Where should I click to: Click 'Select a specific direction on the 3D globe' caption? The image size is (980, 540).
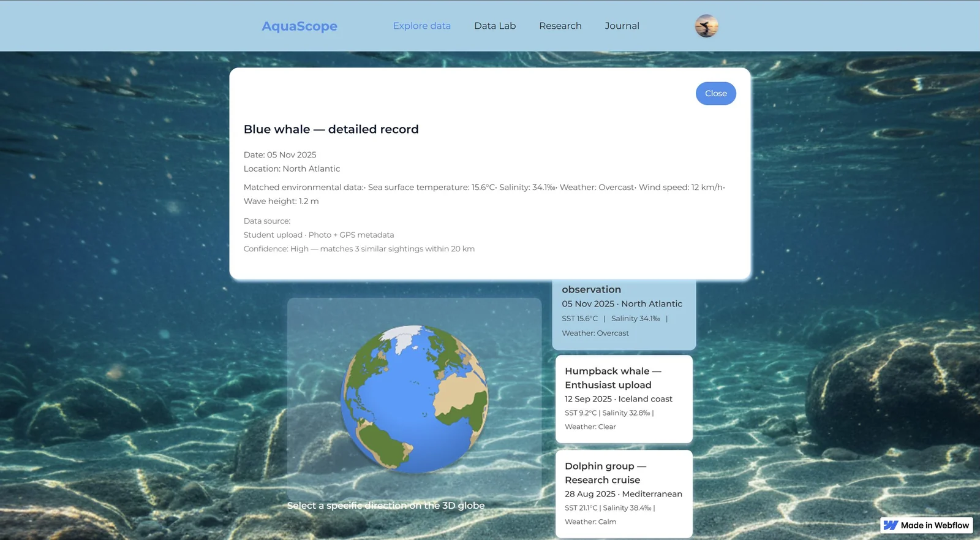coord(386,506)
